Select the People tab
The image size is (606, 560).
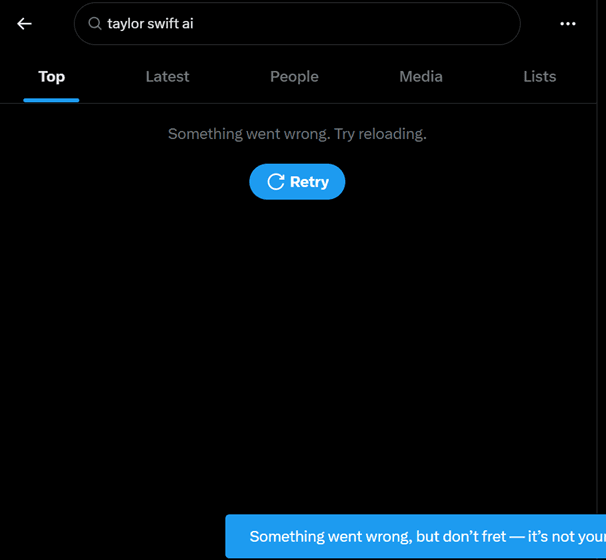294,77
